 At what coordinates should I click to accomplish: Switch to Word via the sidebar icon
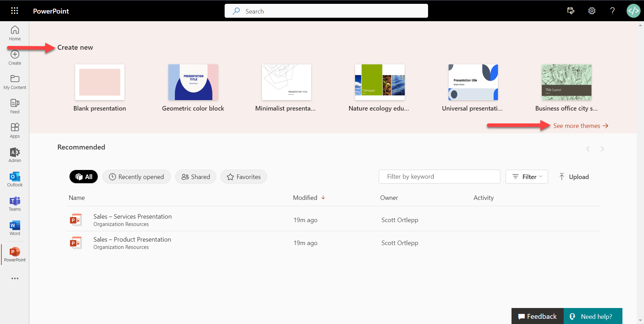coord(15,228)
